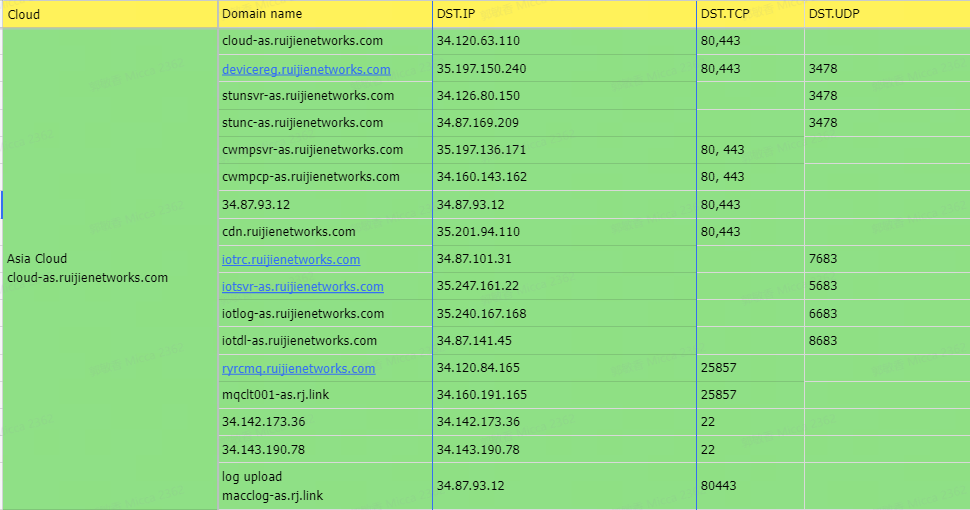Select TCP ports cell for cloud-as.ruijienetworks.com row
Image resolution: width=970 pixels, height=510 pixels.
pos(750,41)
